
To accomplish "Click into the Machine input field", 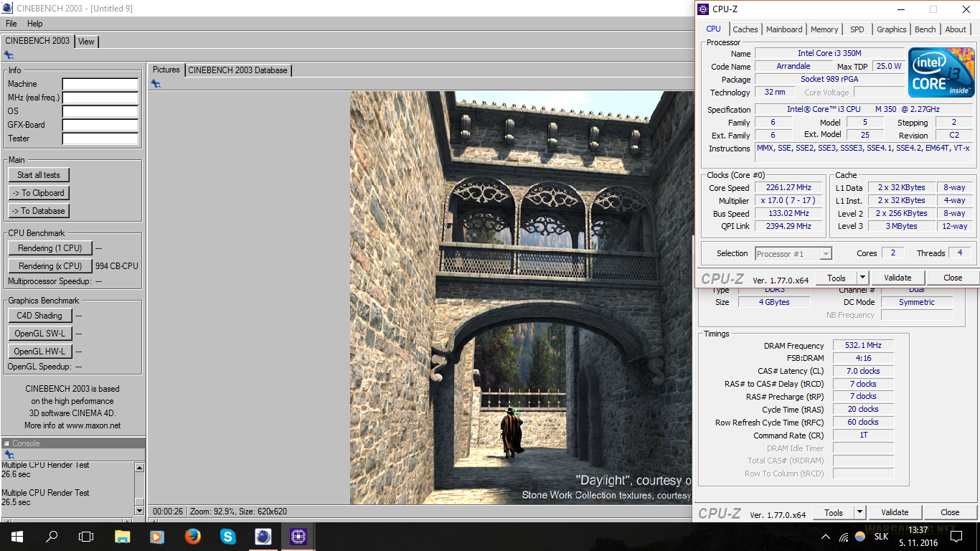I will click(x=100, y=84).
